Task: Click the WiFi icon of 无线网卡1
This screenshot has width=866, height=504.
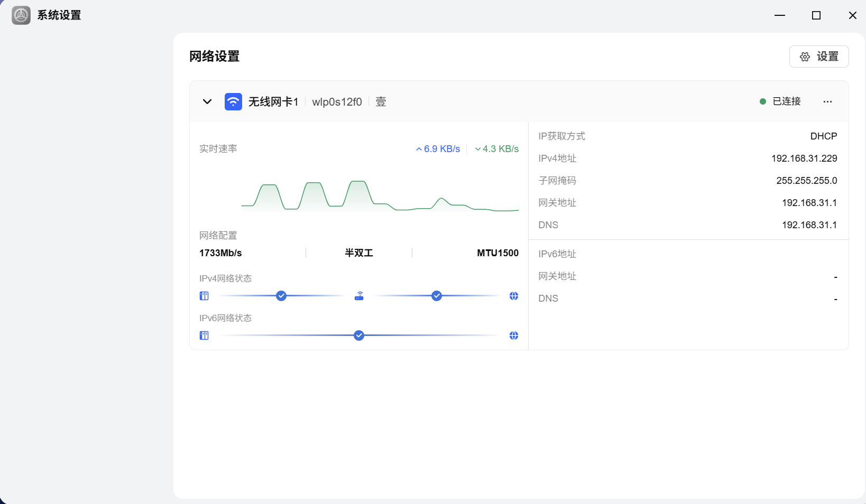Action: pos(233,101)
